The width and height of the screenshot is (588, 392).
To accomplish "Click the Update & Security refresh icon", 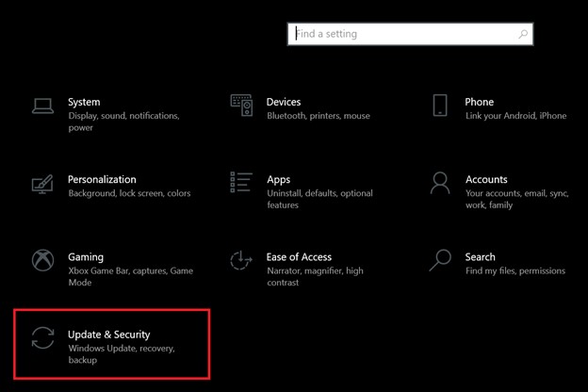I will (42, 337).
